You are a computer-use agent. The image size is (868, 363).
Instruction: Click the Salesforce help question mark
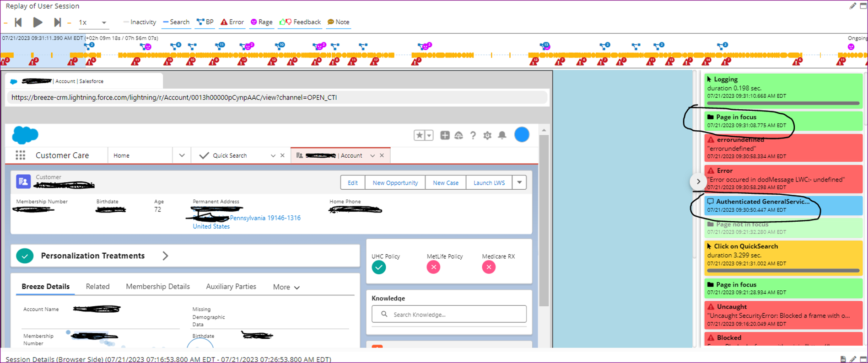(473, 135)
